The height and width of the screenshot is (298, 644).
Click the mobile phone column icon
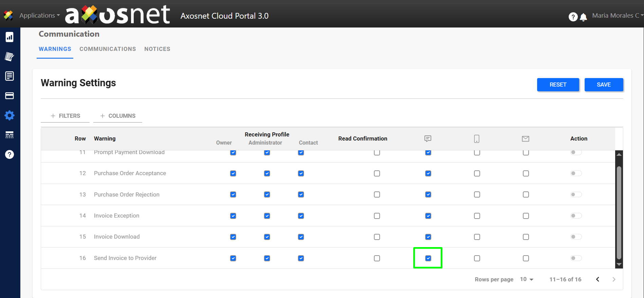click(x=477, y=138)
